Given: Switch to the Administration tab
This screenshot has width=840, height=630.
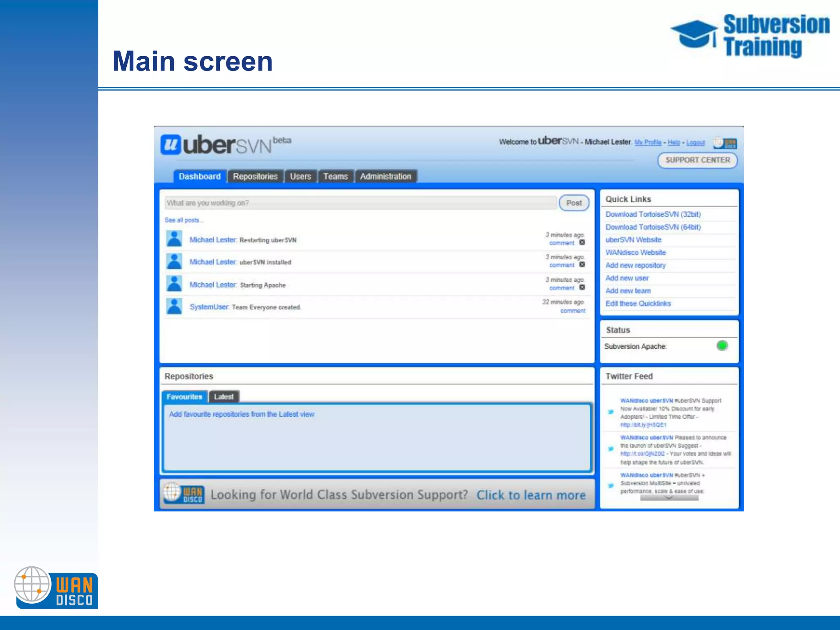Looking at the screenshot, I should 386,176.
